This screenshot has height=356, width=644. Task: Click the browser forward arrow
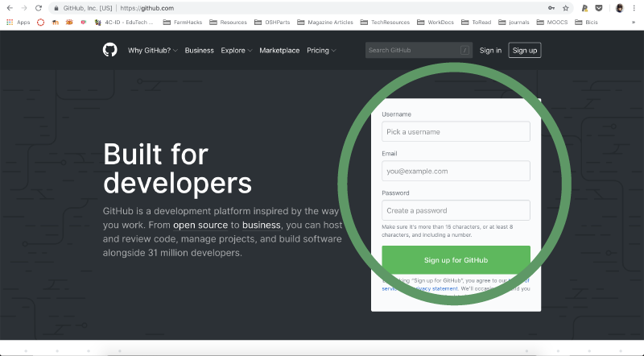(24, 8)
